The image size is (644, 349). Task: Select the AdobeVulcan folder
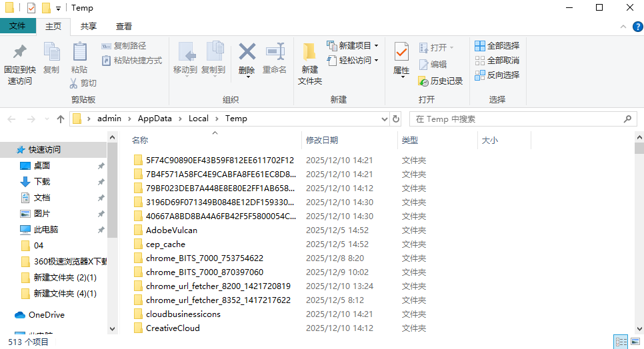(x=171, y=230)
